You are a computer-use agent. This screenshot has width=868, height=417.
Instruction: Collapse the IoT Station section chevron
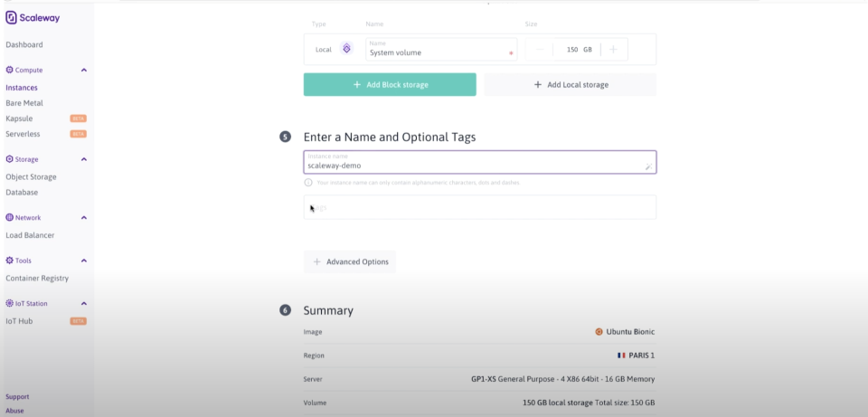pyautogui.click(x=84, y=303)
